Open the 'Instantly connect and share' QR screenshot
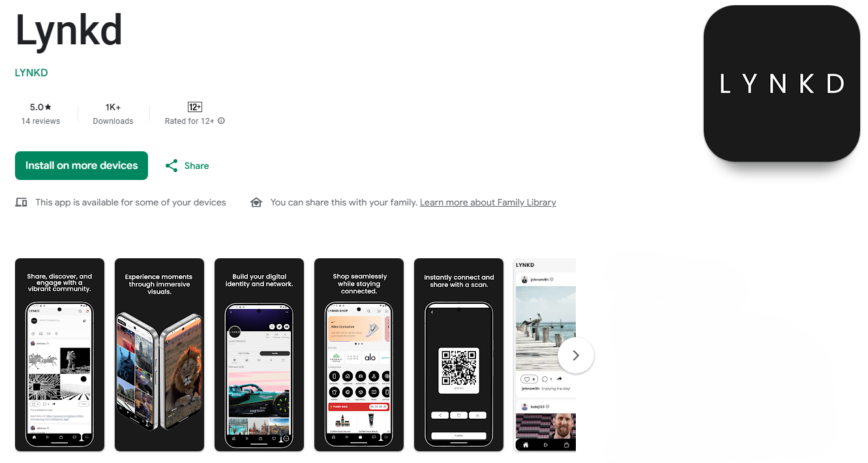Viewport: 868px width, 463px height. point(458,355)
